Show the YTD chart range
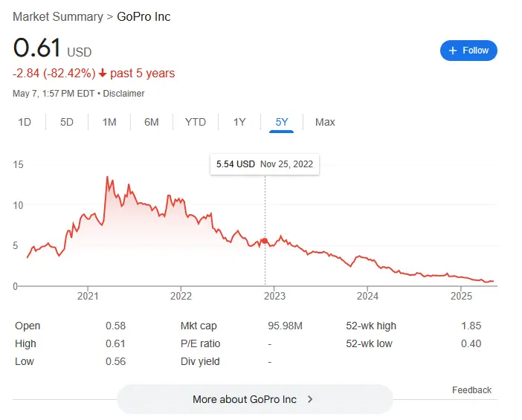522x420 pixels. [x=196, y=122]
